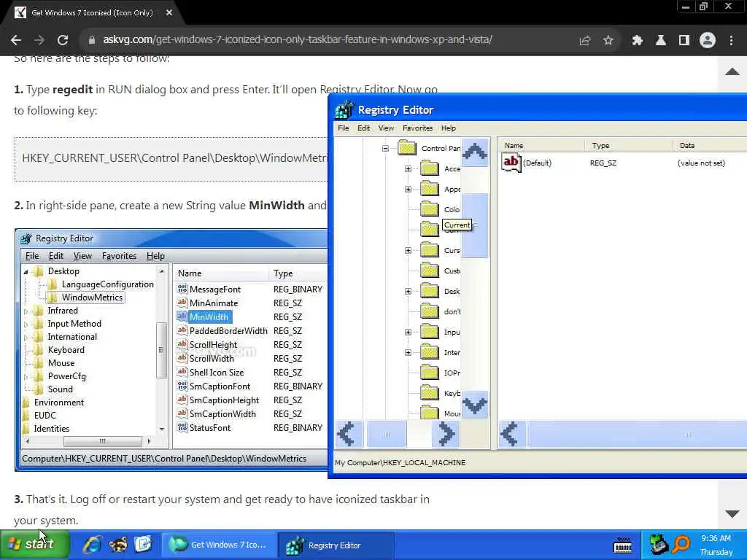Bookmark this page with the star icon
The width and height of the screenshot is (747, 560).
point(608,41)
